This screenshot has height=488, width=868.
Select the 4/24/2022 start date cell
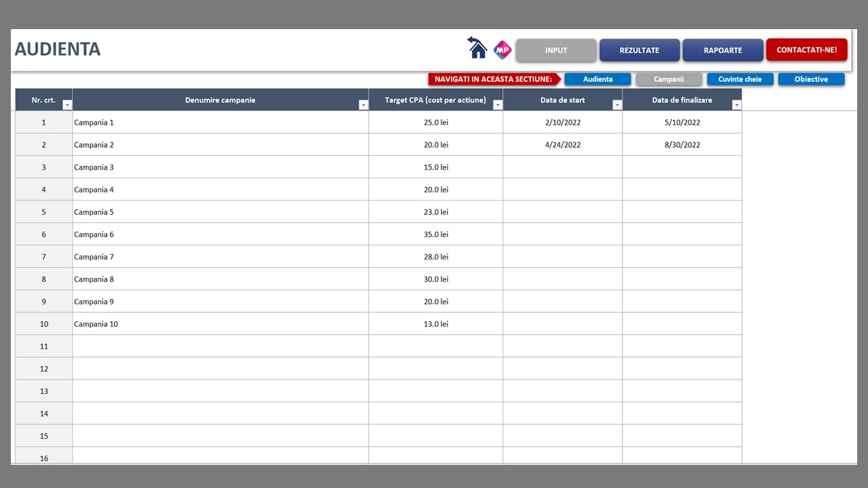click(562, 145)
